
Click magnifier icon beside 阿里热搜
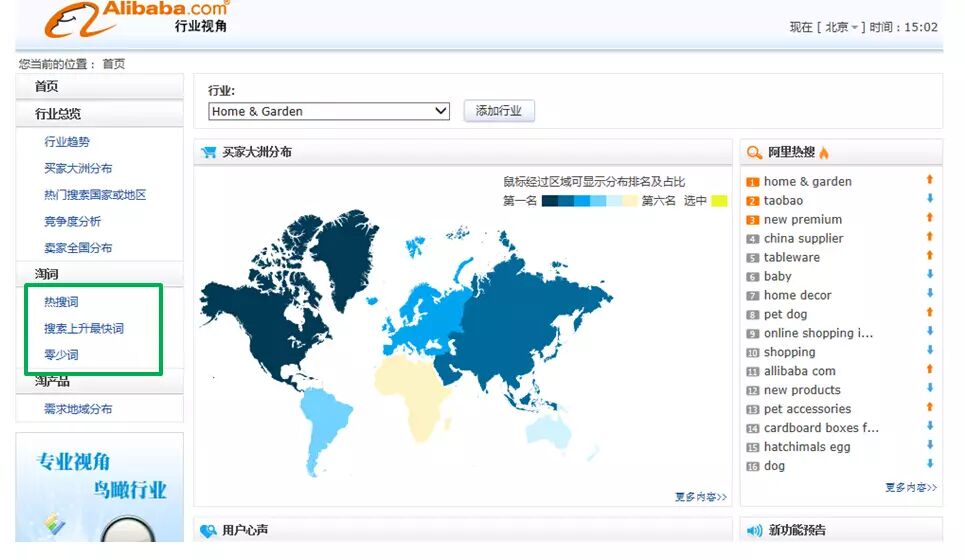tap(754, 152)
